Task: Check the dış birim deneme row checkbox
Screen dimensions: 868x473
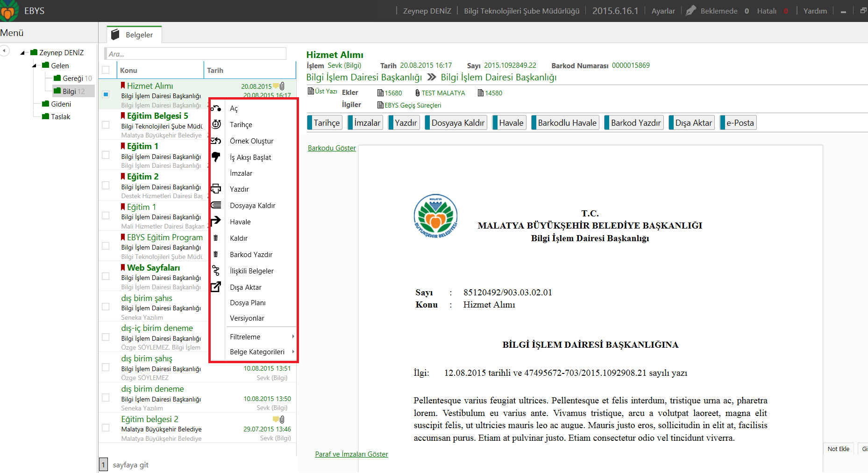Action: click(106, 397)
